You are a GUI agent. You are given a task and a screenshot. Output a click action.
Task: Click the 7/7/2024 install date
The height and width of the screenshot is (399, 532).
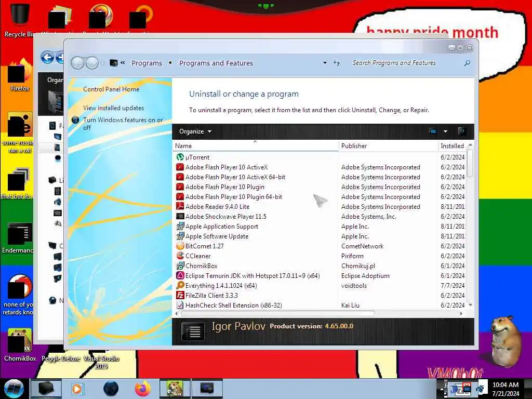click(x=453, y=286)
